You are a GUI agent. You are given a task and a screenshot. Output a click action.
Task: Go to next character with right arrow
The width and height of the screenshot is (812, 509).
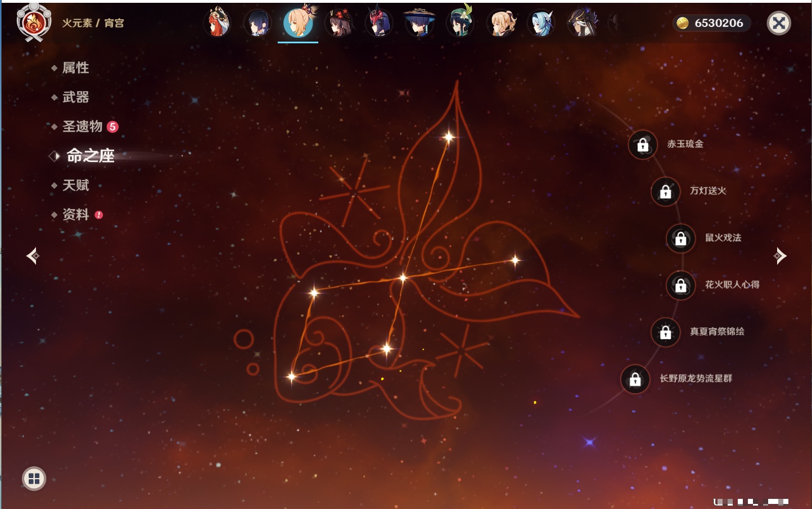[780, 256]
